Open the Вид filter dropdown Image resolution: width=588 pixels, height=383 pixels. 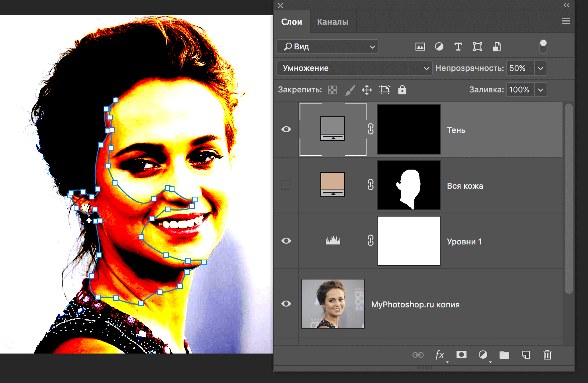(327, 47)
